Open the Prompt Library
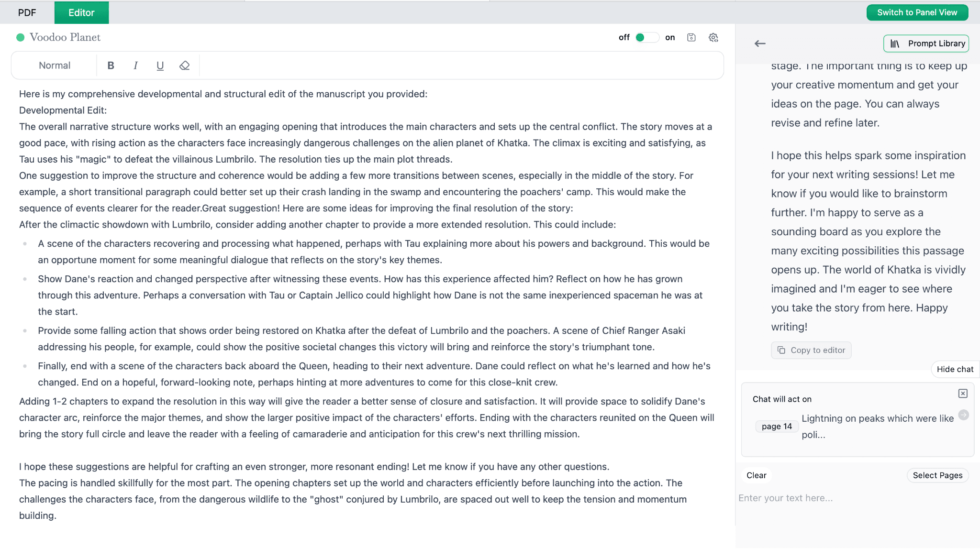The width and height of the screenshot is (980, 559). (x=926, y=44)
